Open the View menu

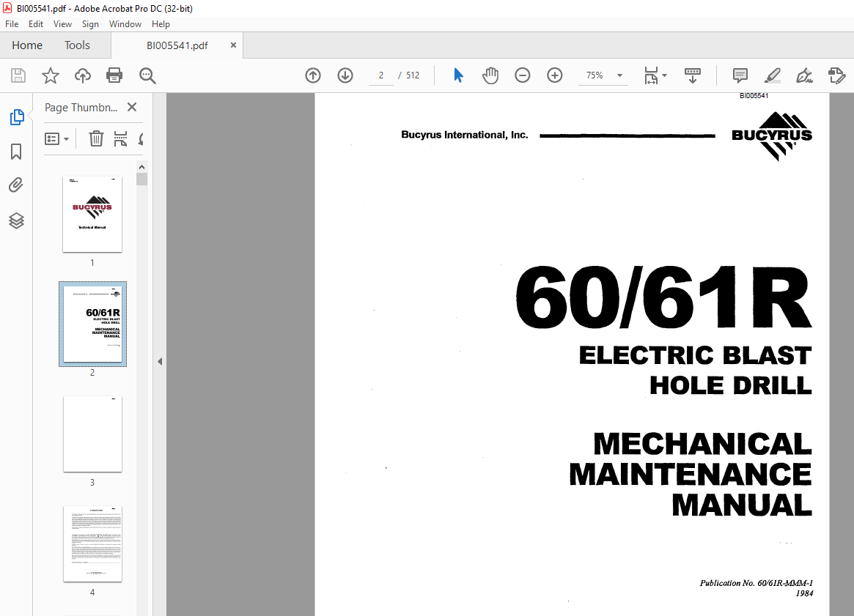point(62,24)
